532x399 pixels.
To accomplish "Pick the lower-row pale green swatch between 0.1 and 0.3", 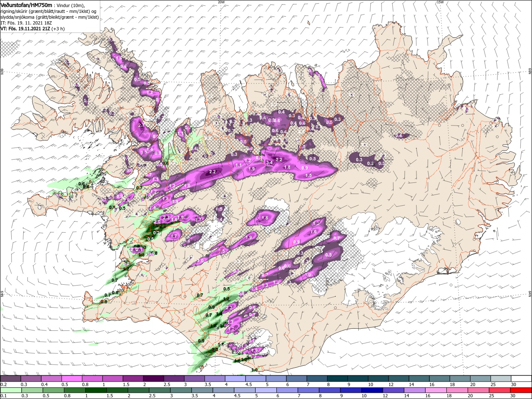I will point(10,390).
